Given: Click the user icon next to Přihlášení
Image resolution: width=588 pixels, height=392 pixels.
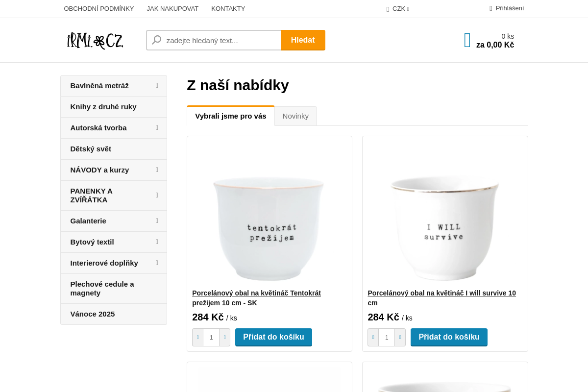Looking at the screenshot, I should (x=490, y=8).
